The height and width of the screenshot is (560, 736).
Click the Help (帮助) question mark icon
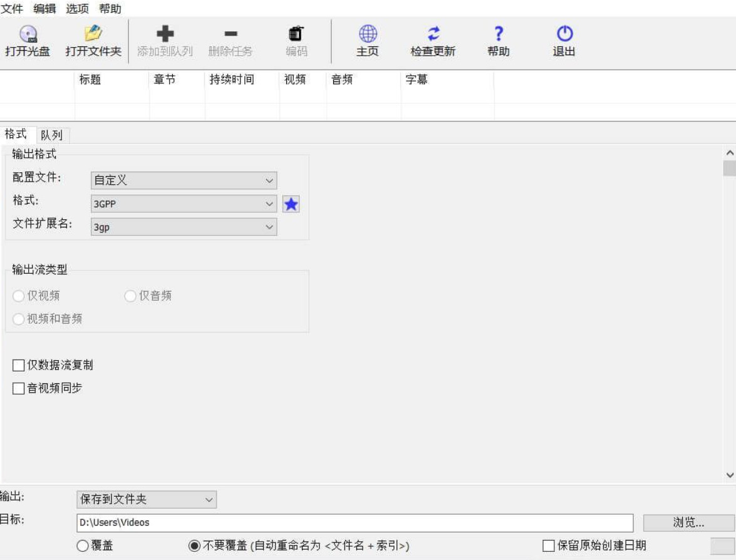(499, 34)
